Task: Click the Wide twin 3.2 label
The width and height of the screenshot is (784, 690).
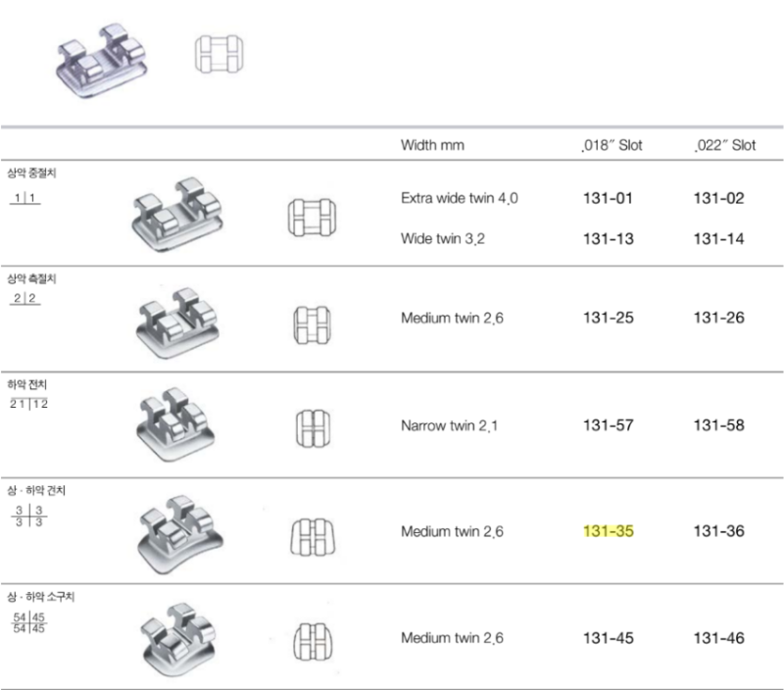Action: click(443, 239)
